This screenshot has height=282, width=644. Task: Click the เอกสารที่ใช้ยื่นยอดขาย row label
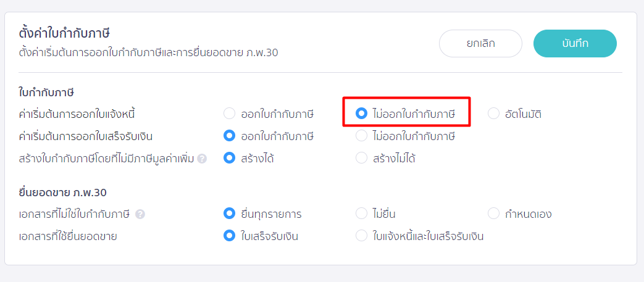68,236
